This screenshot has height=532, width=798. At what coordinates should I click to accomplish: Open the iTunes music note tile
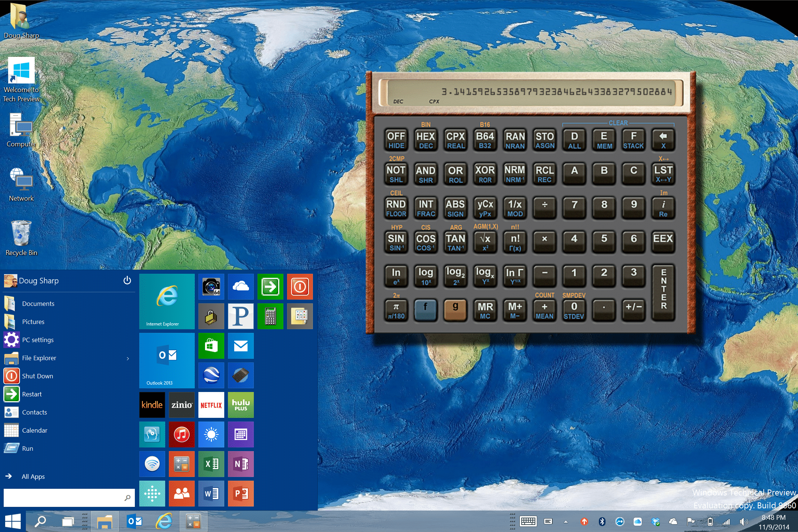[182, 434]
